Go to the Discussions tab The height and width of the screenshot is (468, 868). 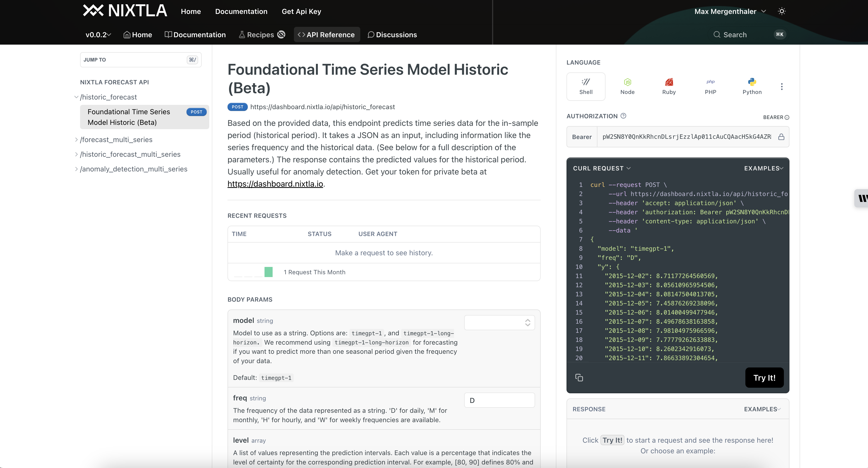(x=392, y=35)
